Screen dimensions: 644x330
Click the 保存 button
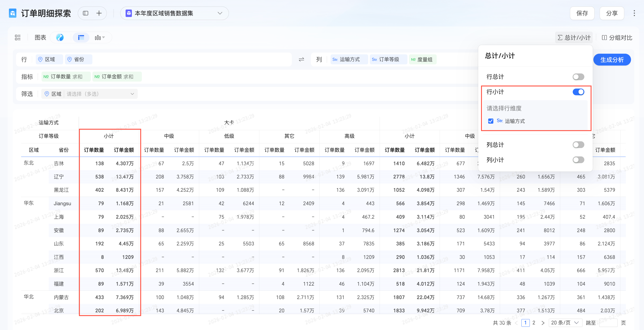(x=582, y=13)
